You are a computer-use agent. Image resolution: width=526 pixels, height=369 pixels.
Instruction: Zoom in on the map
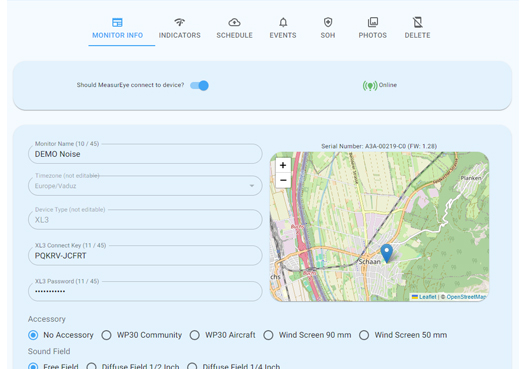pos(283,165)
